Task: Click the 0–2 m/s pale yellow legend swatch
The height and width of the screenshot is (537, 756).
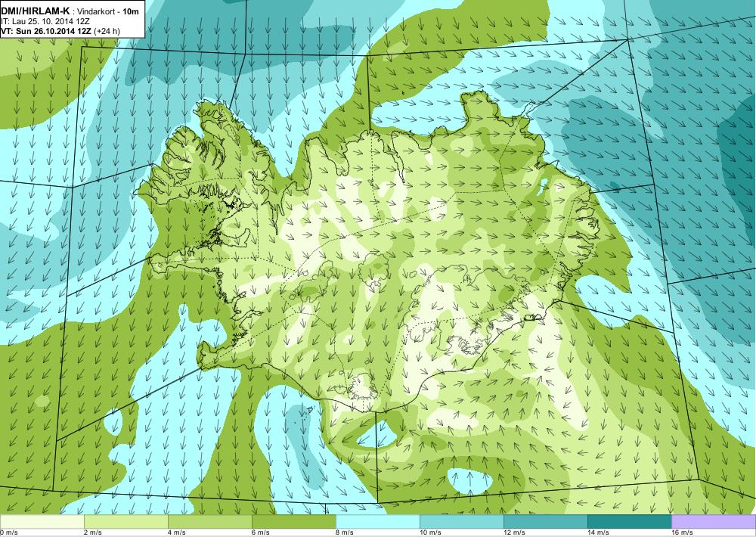Action: click(42, 522)
